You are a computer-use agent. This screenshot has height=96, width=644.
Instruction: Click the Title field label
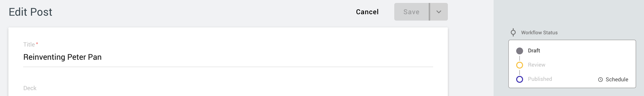[x=29, y=45]
